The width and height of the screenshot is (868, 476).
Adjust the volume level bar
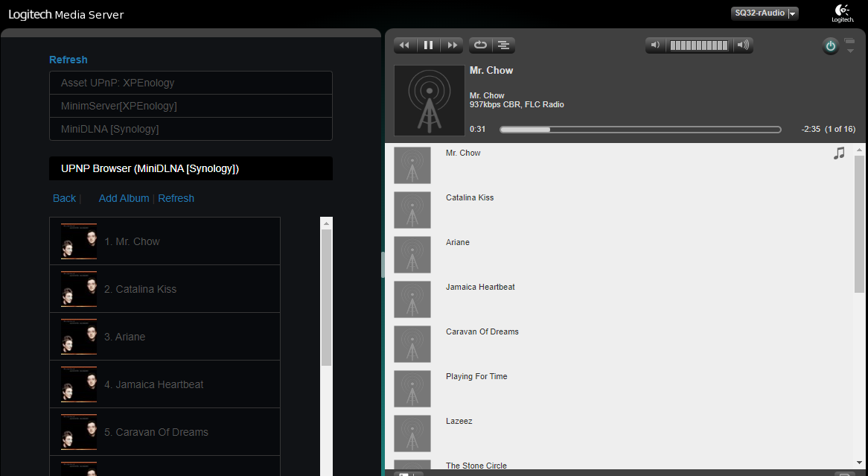pos(699,45)
